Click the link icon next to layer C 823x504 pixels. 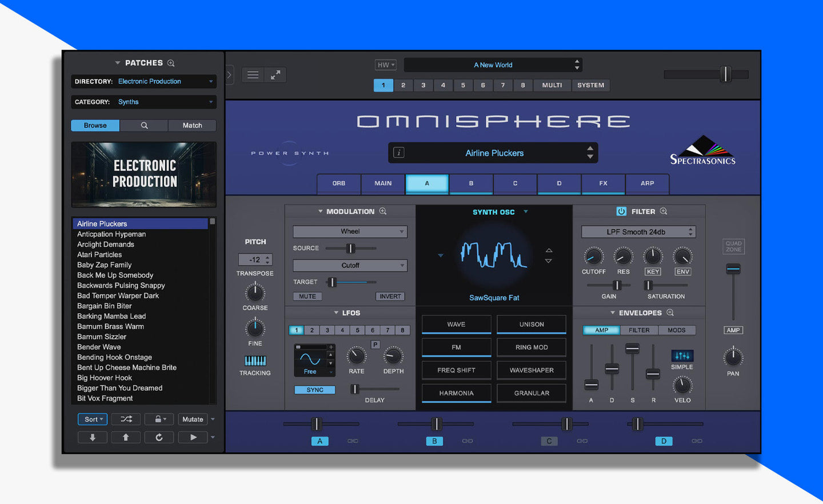click(582, 441)
